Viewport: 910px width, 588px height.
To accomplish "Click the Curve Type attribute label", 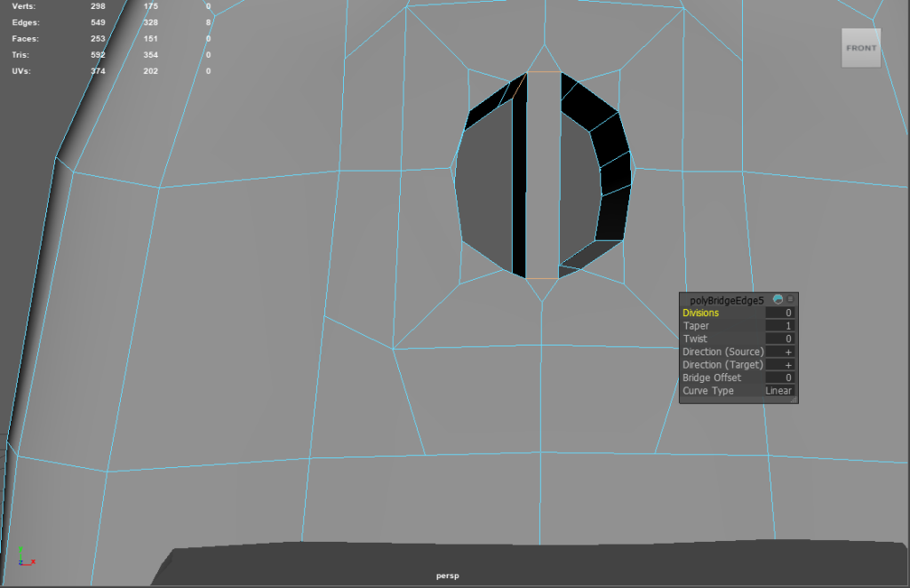I will 708,391.
